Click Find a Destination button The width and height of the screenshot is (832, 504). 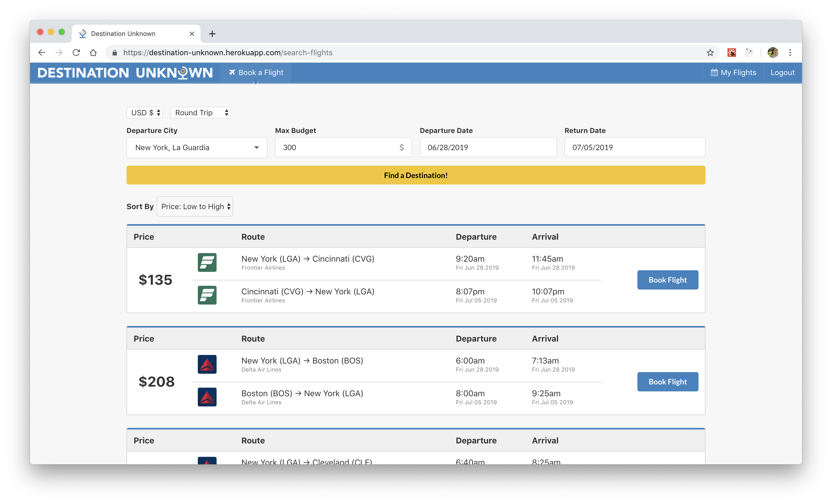click(416, 175)
